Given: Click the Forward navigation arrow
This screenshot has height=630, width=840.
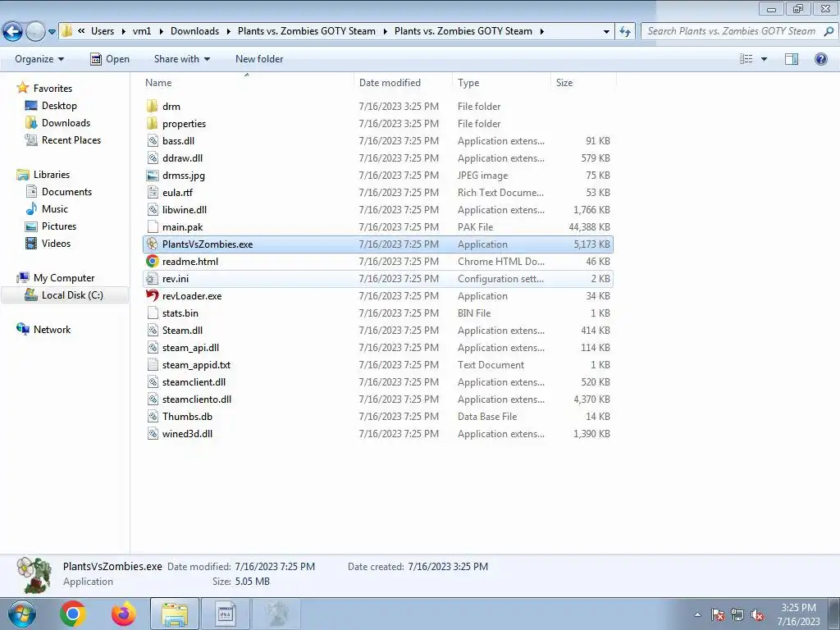Looking at the screenshot, I should pyautogui.click(x=35, y=32).
